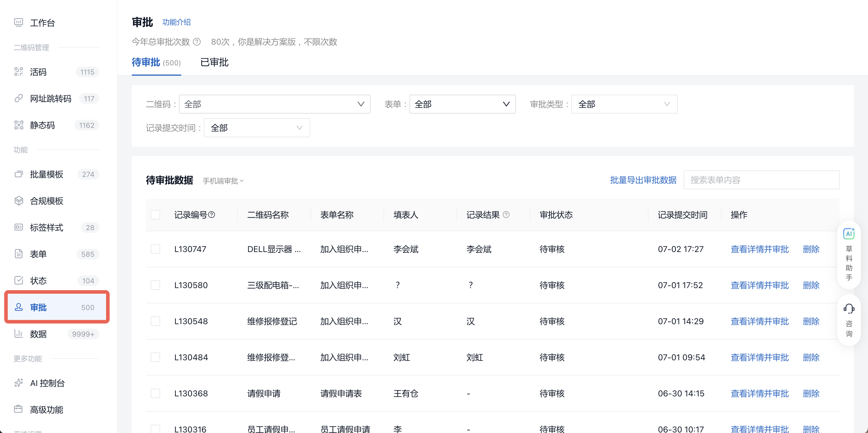Image resolution: width=868 pixels, height=433 pixels.
Task: Click the 活码 QR code icon
Action: tap(19, 72)
